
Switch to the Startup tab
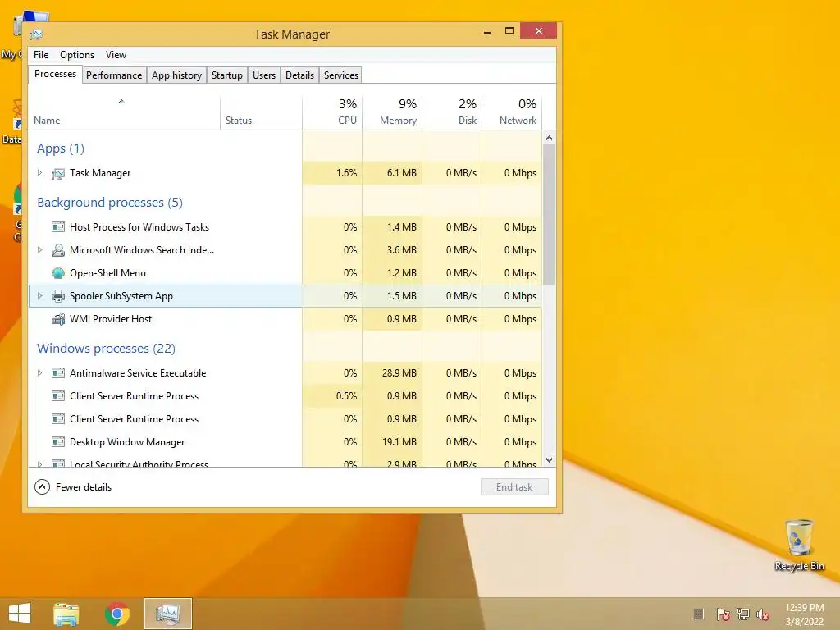pyautogui.click(x=227, y=75)
